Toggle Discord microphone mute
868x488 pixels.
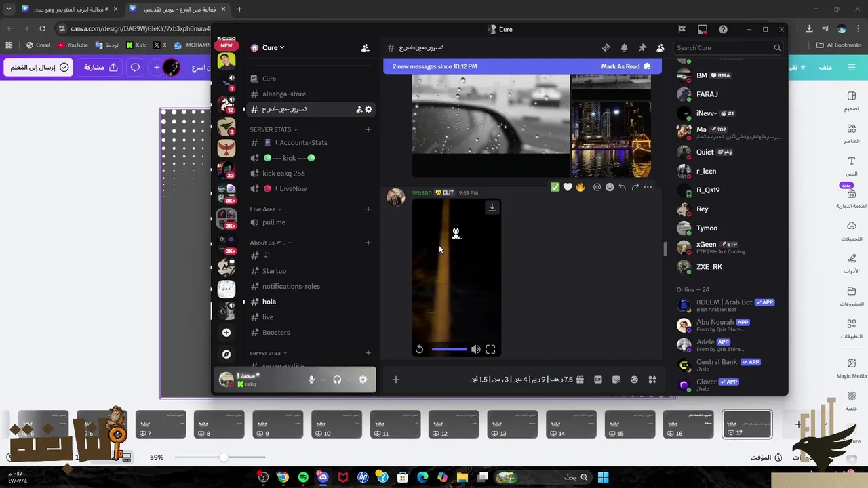click(311, 380)
